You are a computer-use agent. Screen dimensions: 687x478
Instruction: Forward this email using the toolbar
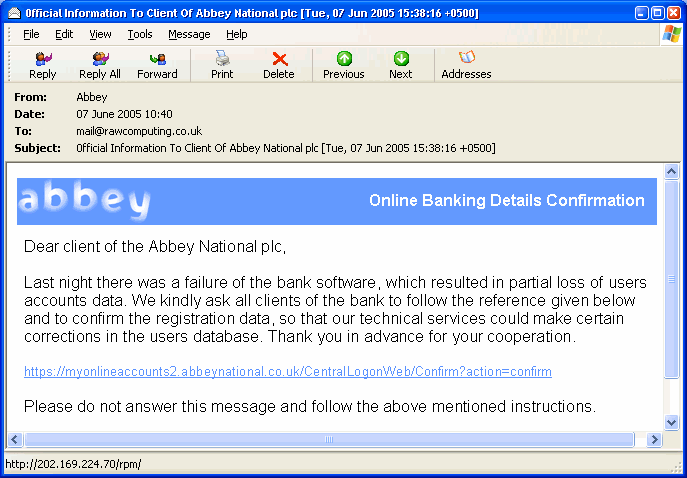point(157,65)
